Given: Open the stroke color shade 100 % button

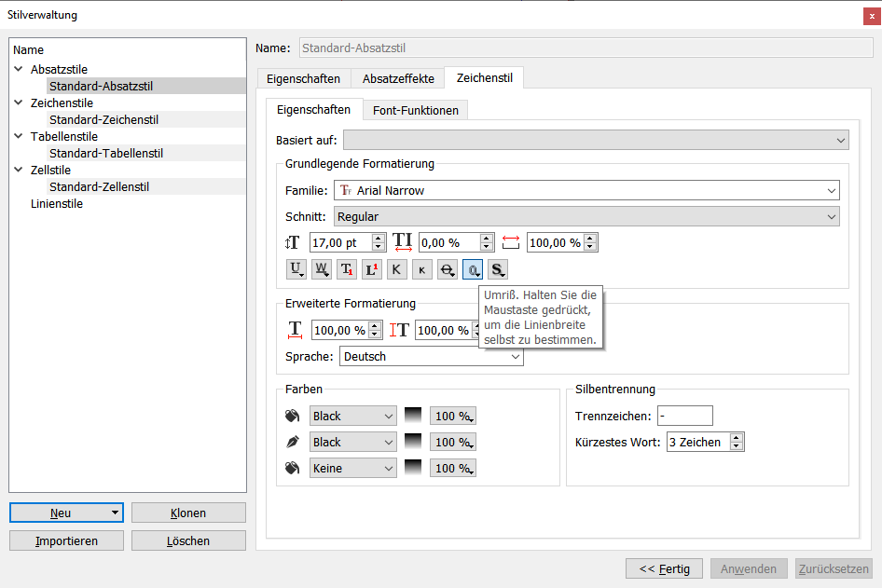Looking at the screenshot, I should 453,442.
